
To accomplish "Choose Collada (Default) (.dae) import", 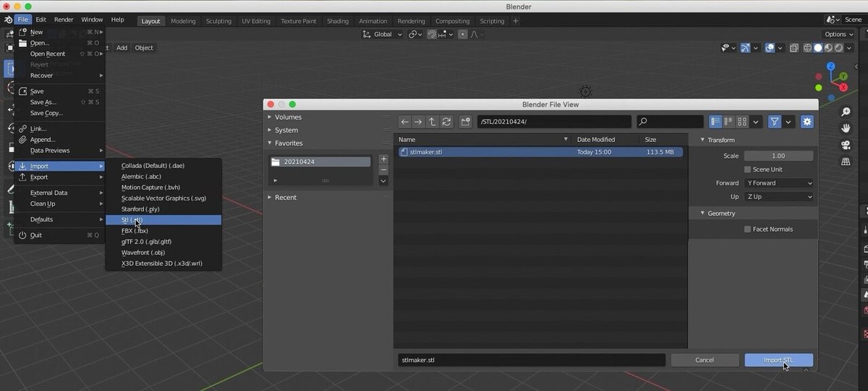I will pyautogui.click(x=163, y=166).
